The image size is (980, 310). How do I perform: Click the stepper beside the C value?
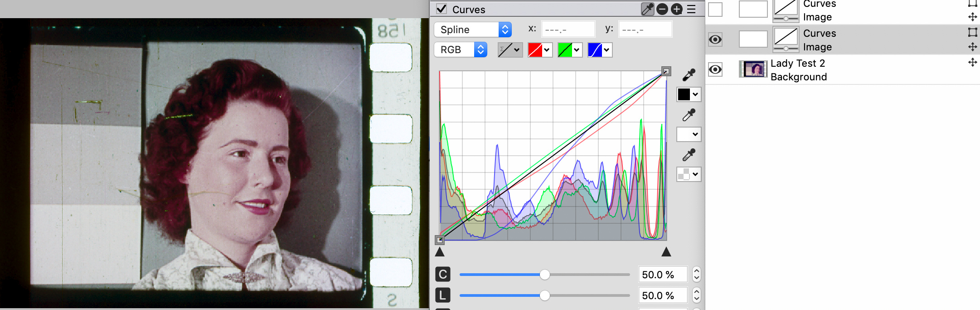click(697, 275)
